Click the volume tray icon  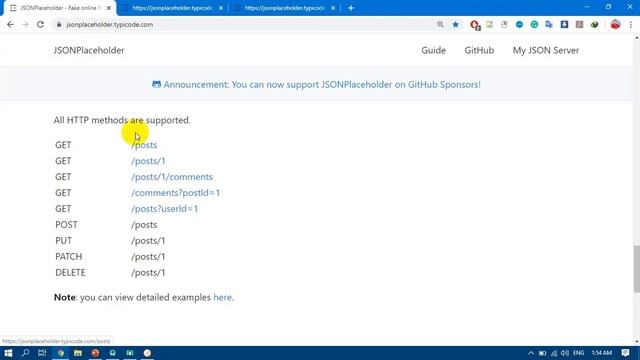coord(565,353)
